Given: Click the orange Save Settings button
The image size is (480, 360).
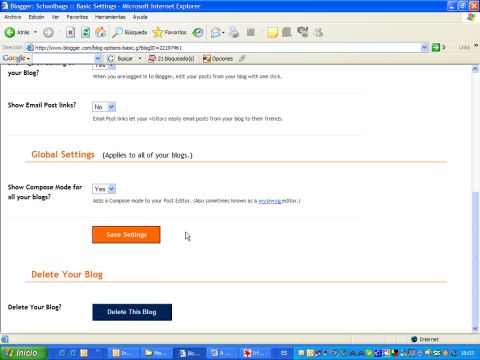Looking at the screenshot, I should 126,235.
